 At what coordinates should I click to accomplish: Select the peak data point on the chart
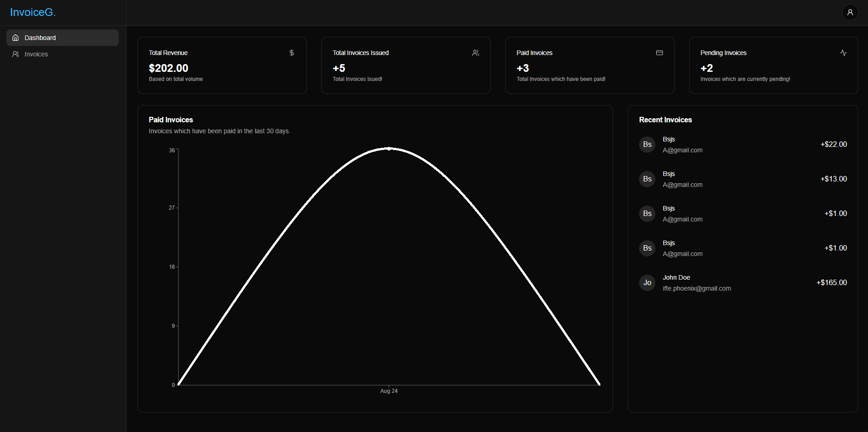pos(389,149)
